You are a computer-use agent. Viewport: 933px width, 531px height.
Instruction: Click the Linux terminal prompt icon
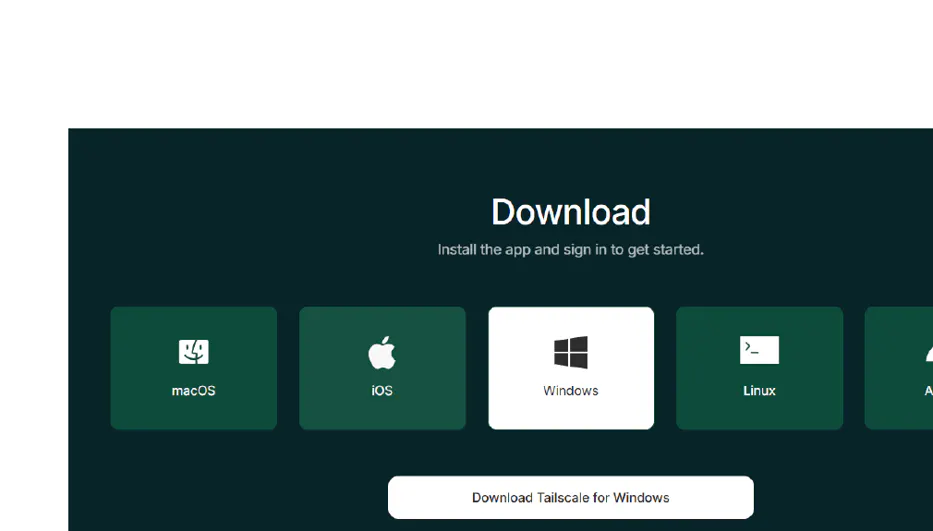coord(759,349)
